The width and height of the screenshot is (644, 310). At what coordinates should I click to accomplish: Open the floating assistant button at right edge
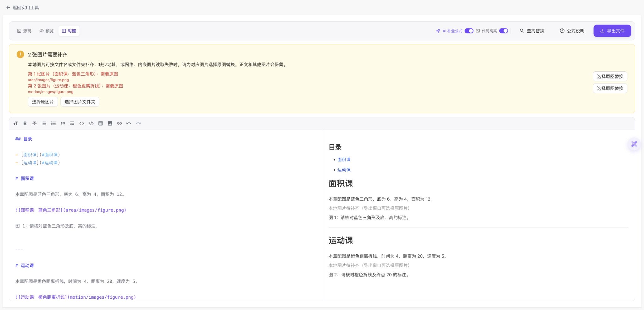click(634, 144)
